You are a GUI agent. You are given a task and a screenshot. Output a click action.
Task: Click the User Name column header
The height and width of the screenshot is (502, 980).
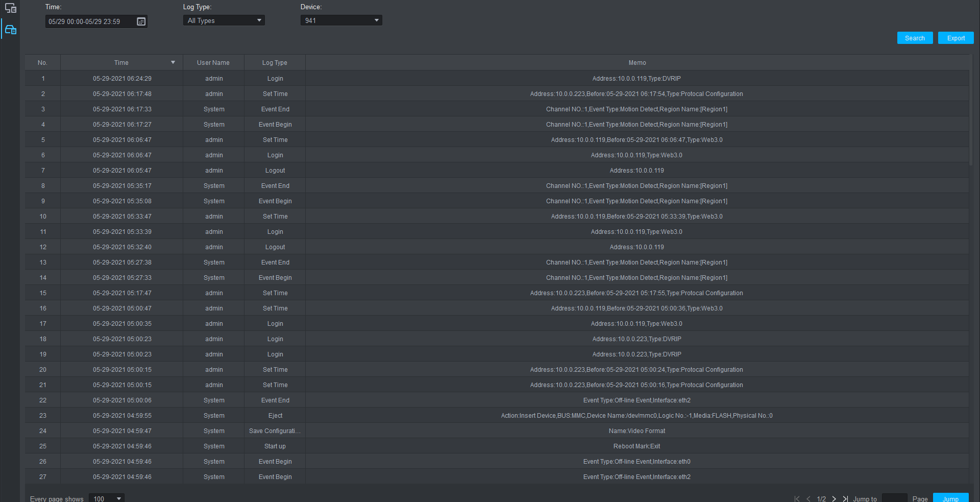pos(213,62)
